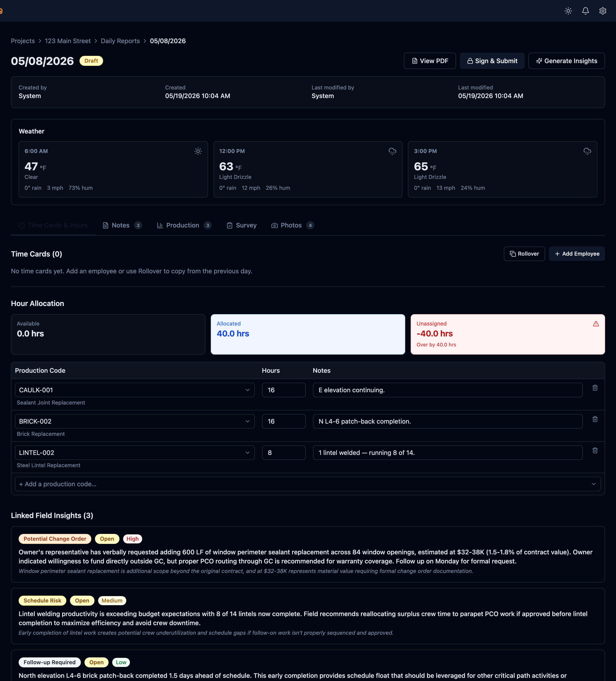Image resolution: width=616 pixels, height=681 pixels.
Task: Edit notes field '1 lintel welded — running 8 of 14.'
Action: point(448,453)
